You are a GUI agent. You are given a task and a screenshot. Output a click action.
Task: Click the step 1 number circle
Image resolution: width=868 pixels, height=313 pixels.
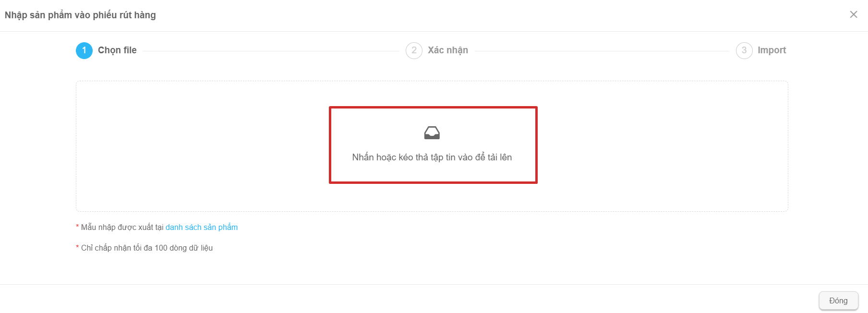(x=84, y=50)
